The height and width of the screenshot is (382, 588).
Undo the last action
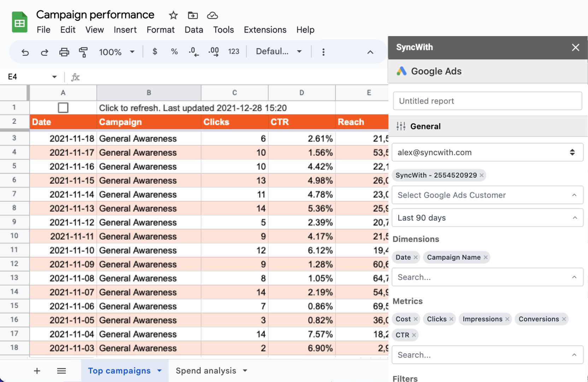click(x=25, y=52)
